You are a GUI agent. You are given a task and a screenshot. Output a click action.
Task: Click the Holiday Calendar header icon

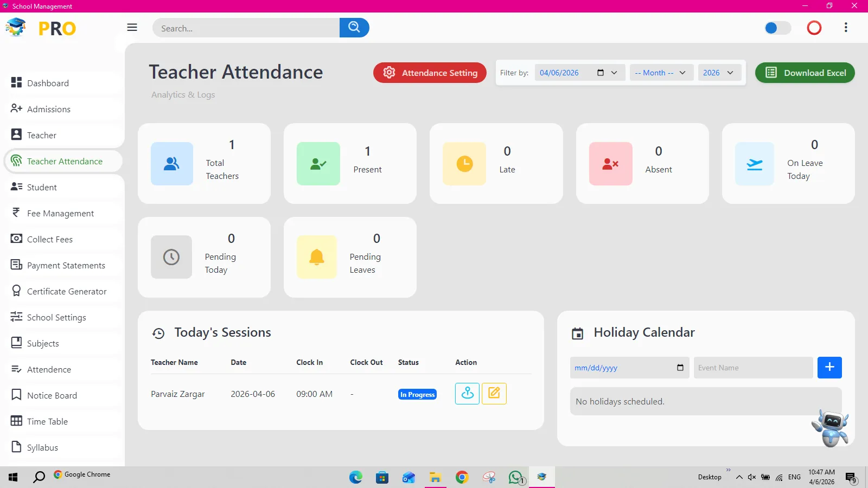pyautogui.click(x=578, y=333)
